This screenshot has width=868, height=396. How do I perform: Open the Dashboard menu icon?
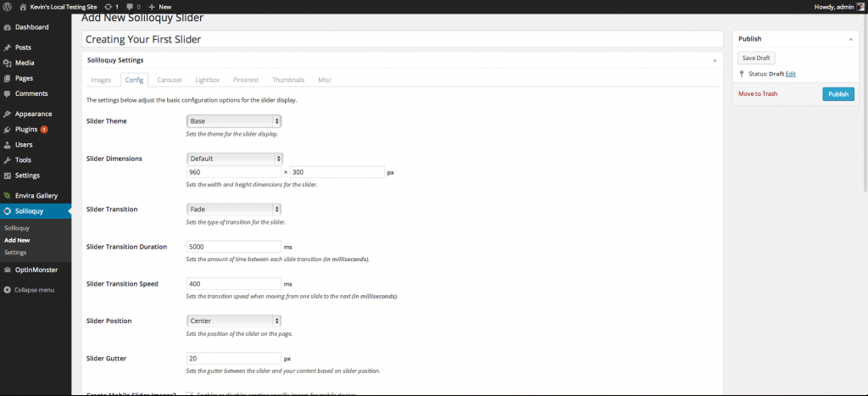(8, 27)
